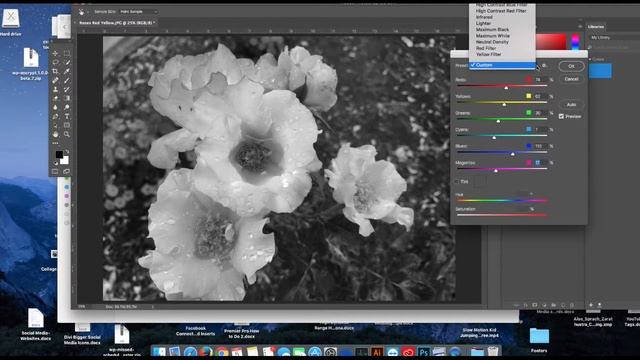Click the black foreground color swatch
Viewport: 640px width, 360px height.
[59, 154]
